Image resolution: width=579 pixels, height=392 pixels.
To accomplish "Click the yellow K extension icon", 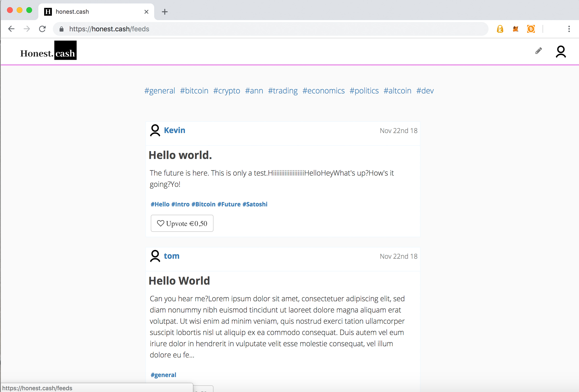I will 500,29.
